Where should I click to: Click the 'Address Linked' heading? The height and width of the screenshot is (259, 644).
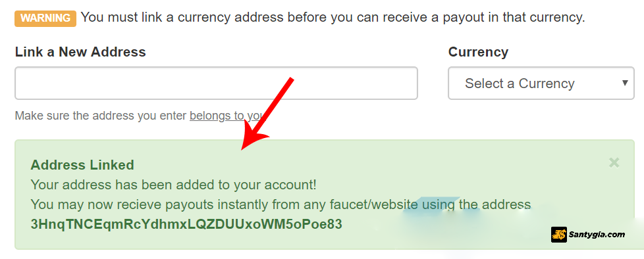[x=82, y=165]
